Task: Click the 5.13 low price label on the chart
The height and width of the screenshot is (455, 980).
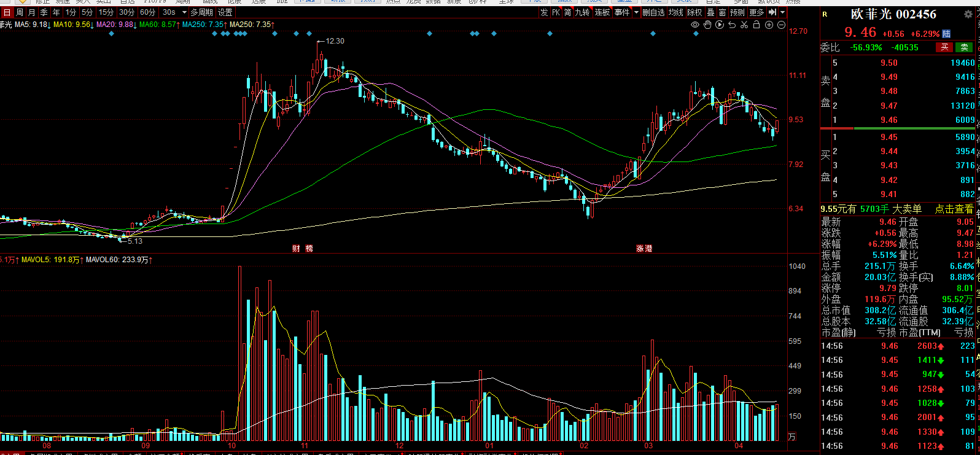Action: coord(134,241)
